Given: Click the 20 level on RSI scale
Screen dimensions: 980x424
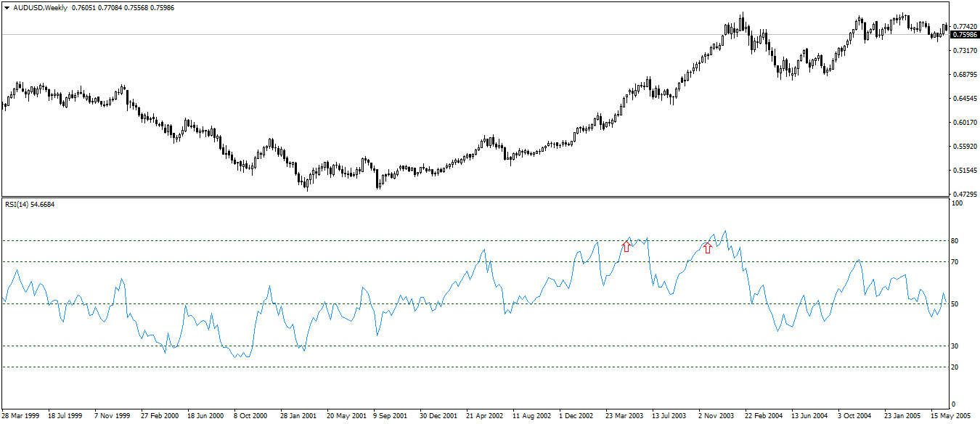Looking at the screenshot, I should pyautogui.click(x=955, y=367).
